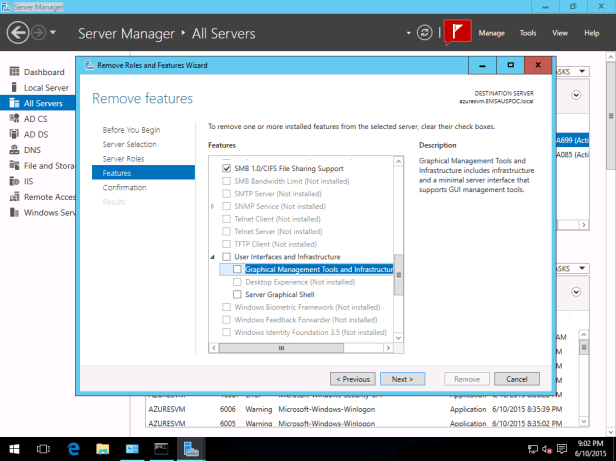Open the Manage menu
Viewport: 616px width, 461px height.
point(491,33)
